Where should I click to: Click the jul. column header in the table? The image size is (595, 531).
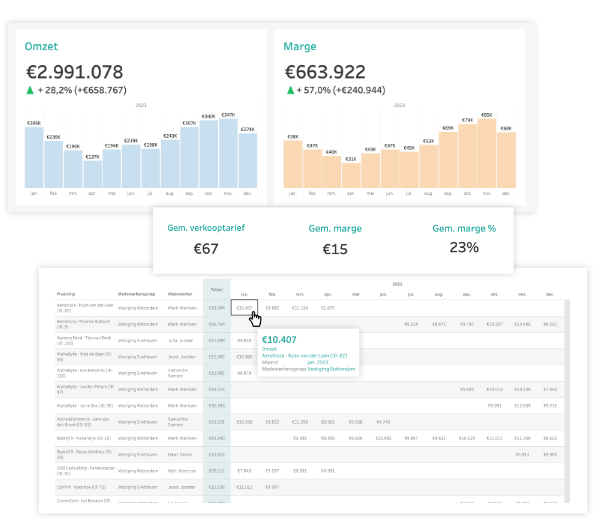pos(411,294)
